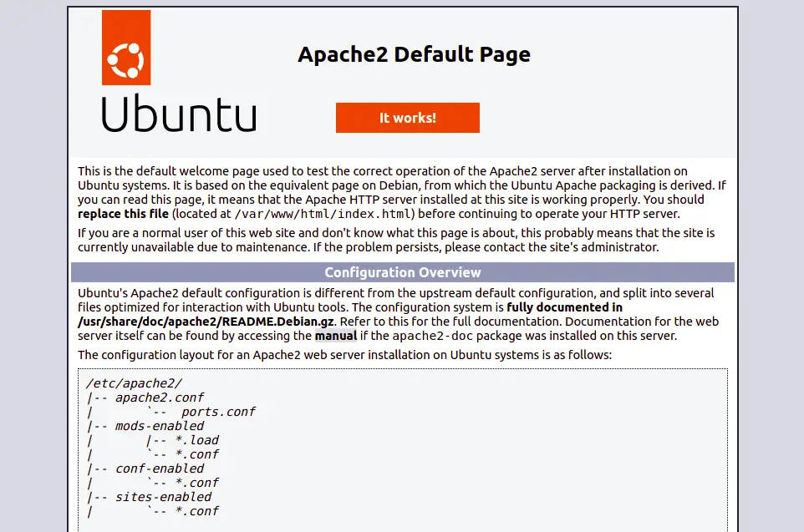Select the apache2.conf tree entry
The image size is (804, 532).
coord(160,398)
